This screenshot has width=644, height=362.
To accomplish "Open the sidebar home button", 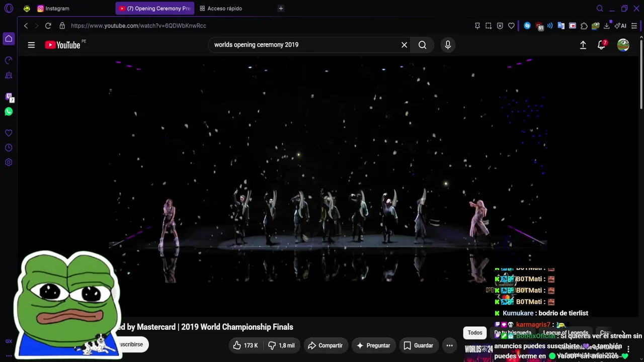I will click(9, 39).
